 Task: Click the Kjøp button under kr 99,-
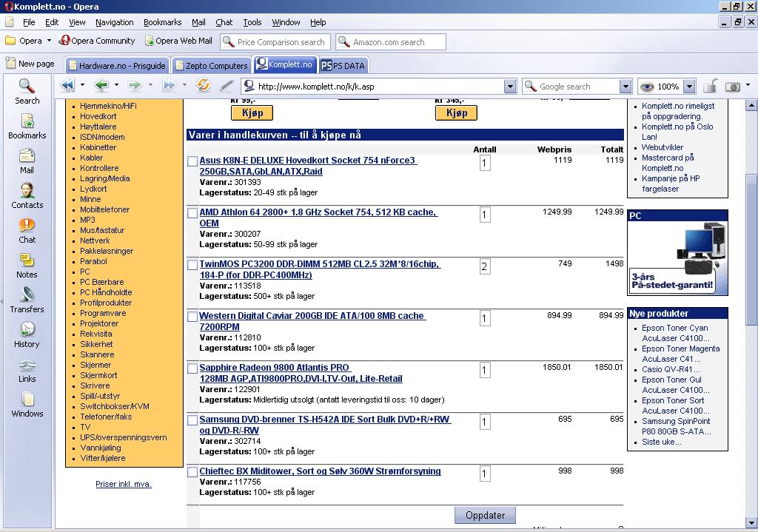(252, 112)
